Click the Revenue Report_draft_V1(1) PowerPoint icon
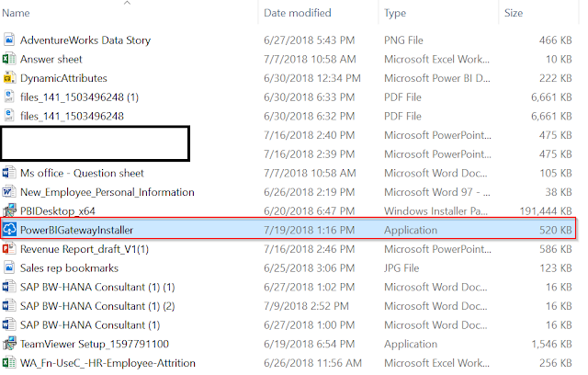 coord(9,249)
